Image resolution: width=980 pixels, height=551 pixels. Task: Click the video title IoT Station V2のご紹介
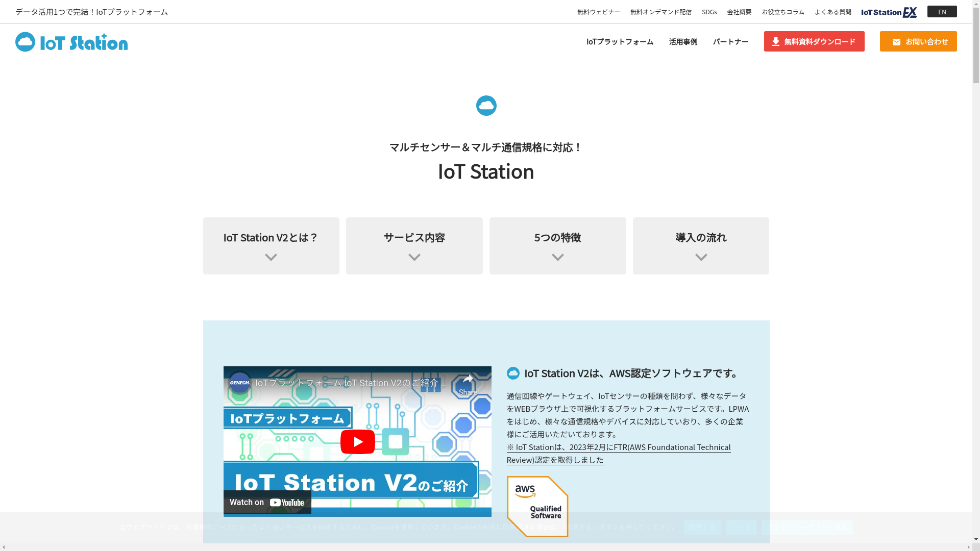(x=351, y=383)
